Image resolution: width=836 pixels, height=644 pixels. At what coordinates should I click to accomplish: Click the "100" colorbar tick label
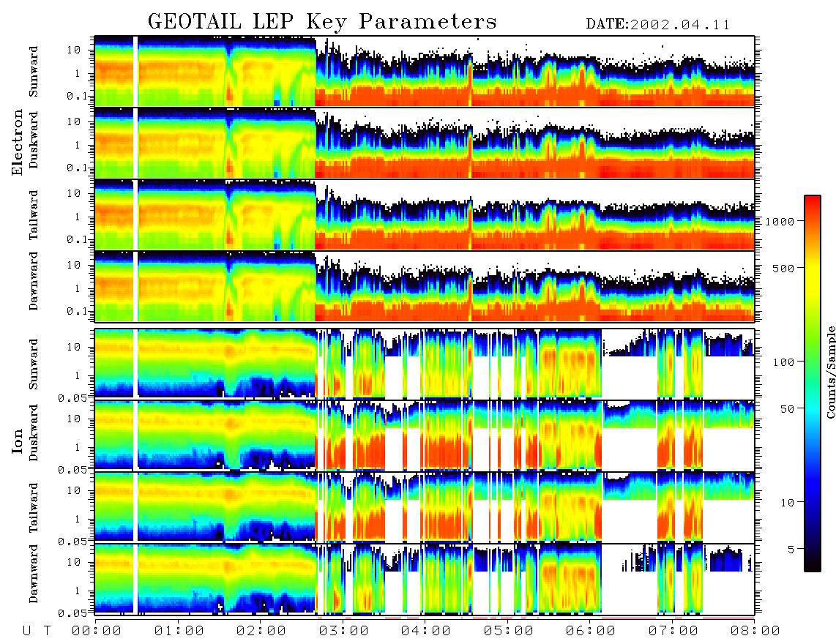click(x=783, y=362)
